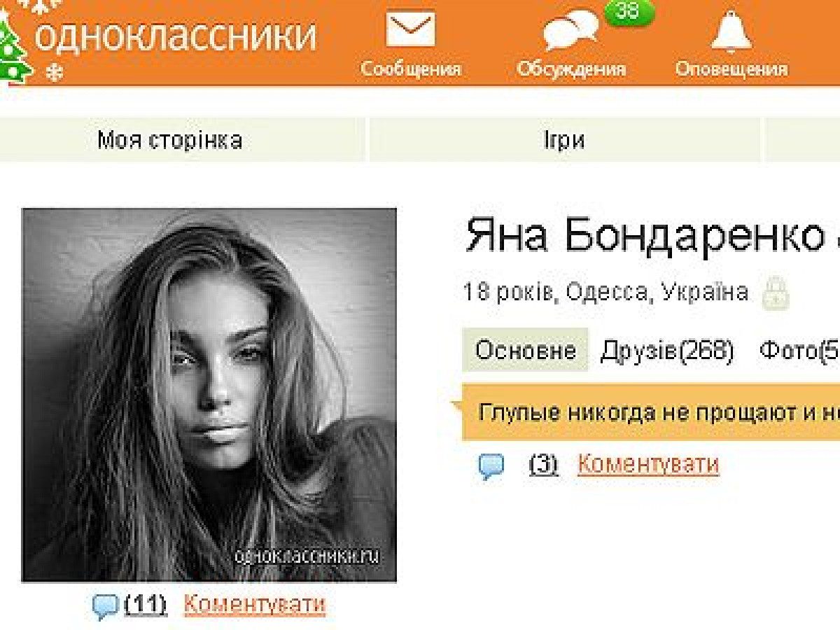The image size is (840, 630).
Task: Click the green 38 notification badge
Action: pos(628,12)
